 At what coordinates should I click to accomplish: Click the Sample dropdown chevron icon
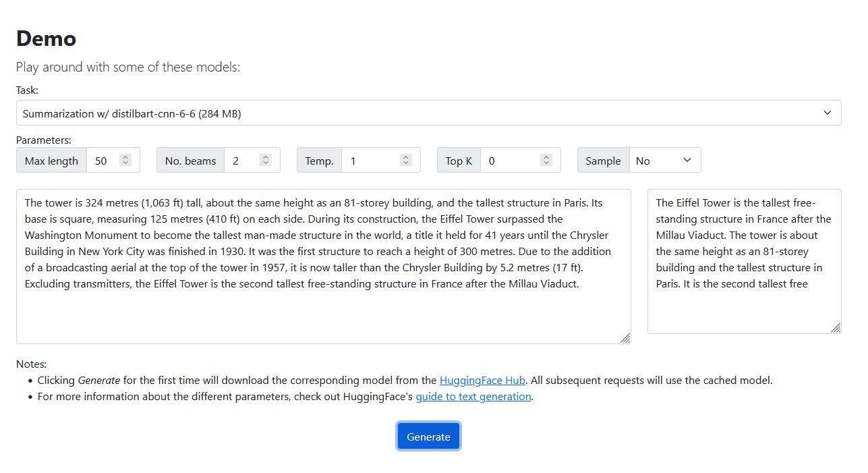tap(687, 160)
